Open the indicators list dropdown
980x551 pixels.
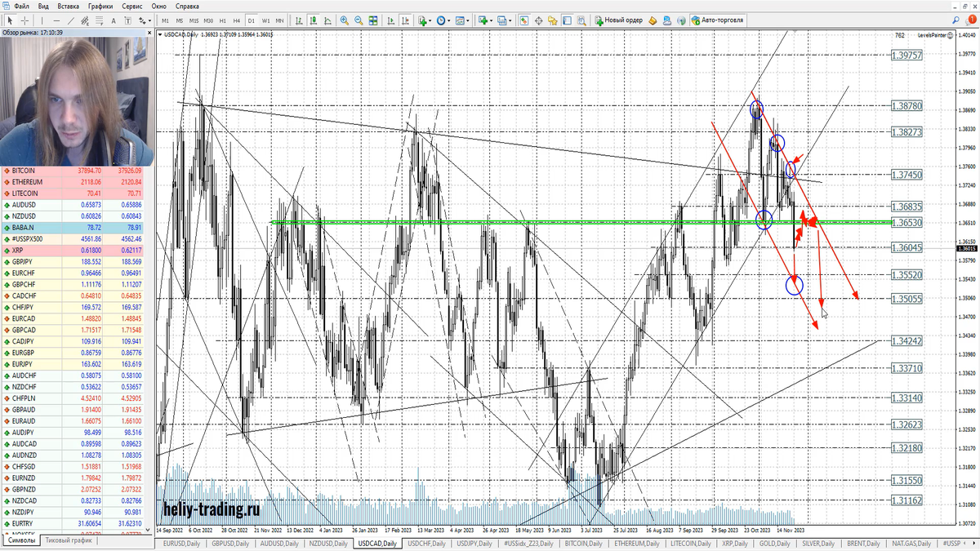425,20
